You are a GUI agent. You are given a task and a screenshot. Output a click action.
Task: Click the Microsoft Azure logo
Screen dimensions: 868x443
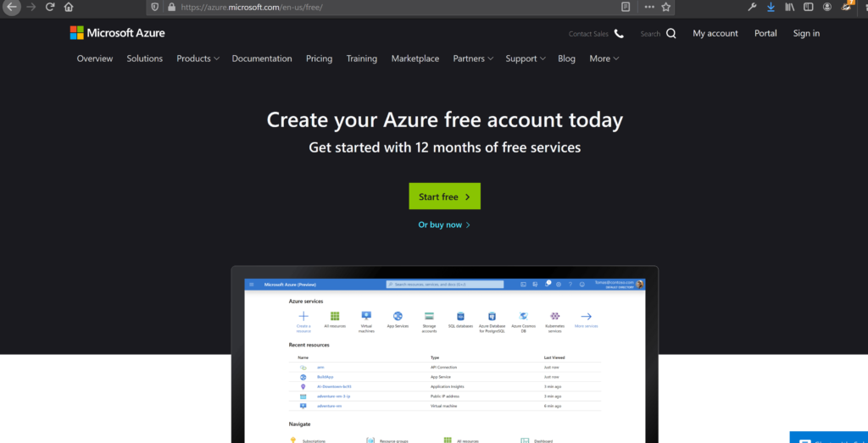(x=117, y=33)
